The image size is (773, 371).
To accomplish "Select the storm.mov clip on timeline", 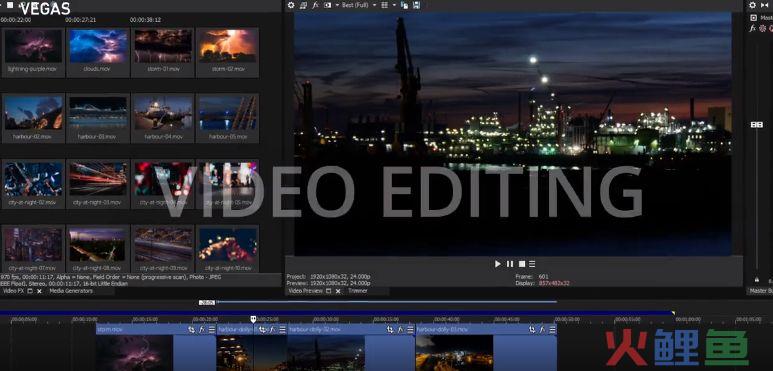I will pyautogui.click(x=156, y=347).
